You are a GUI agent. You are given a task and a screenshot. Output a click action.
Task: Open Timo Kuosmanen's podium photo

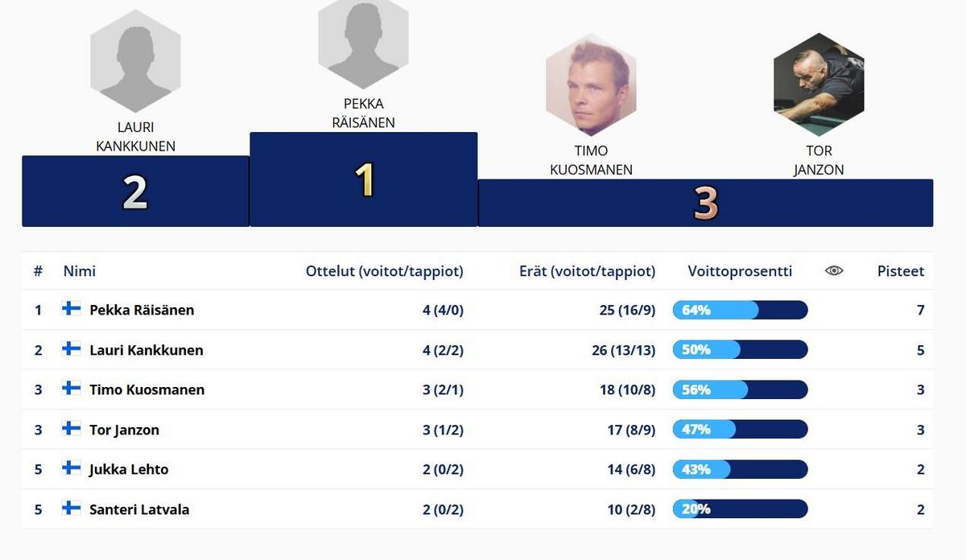591,84
